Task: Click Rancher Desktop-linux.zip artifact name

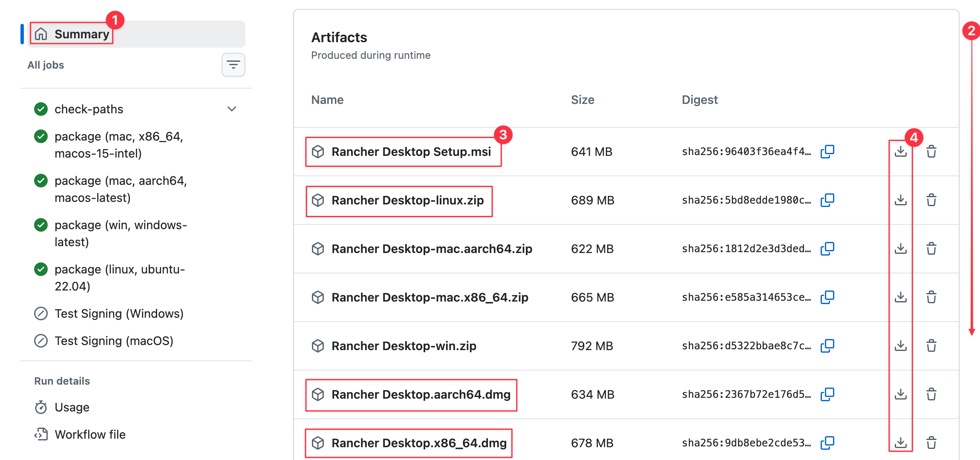Action: [408, 200]
